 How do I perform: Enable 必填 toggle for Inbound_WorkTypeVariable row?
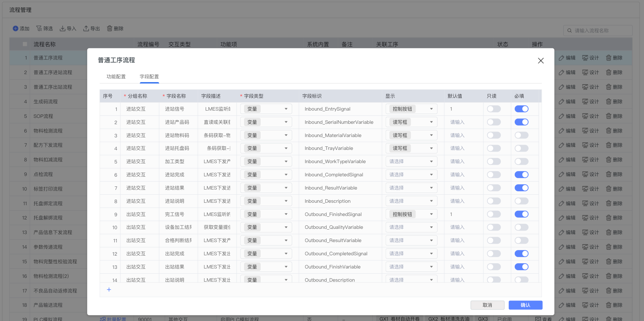(x=521, y=161)
